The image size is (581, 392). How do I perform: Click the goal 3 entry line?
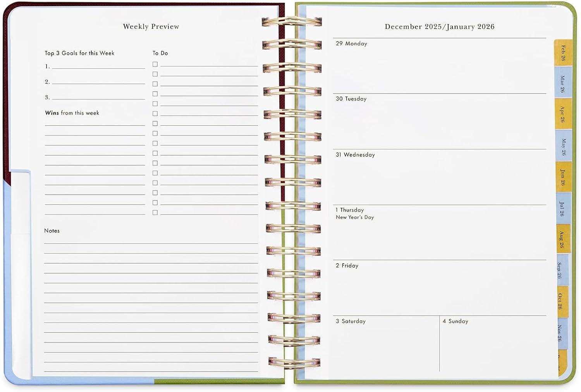coord(98,98)
